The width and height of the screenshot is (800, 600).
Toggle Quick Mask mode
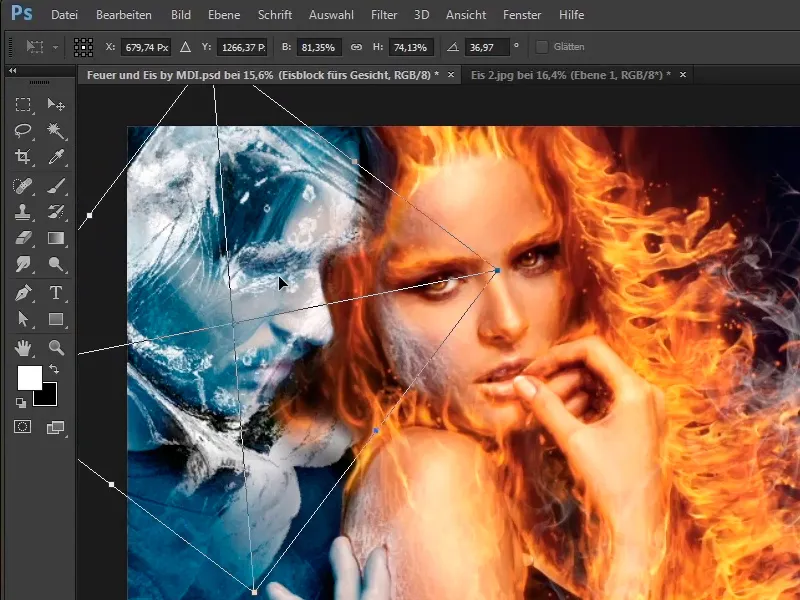click(22, 427)
